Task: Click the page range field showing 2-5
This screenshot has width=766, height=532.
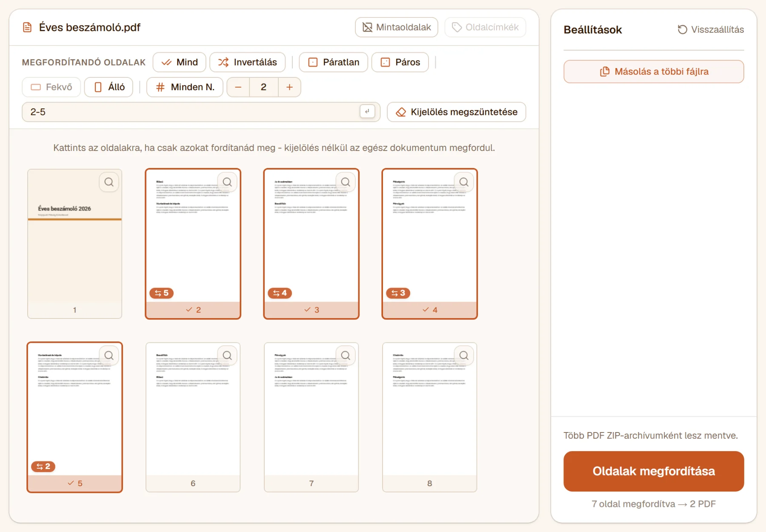Action: [x=201, y=112]
